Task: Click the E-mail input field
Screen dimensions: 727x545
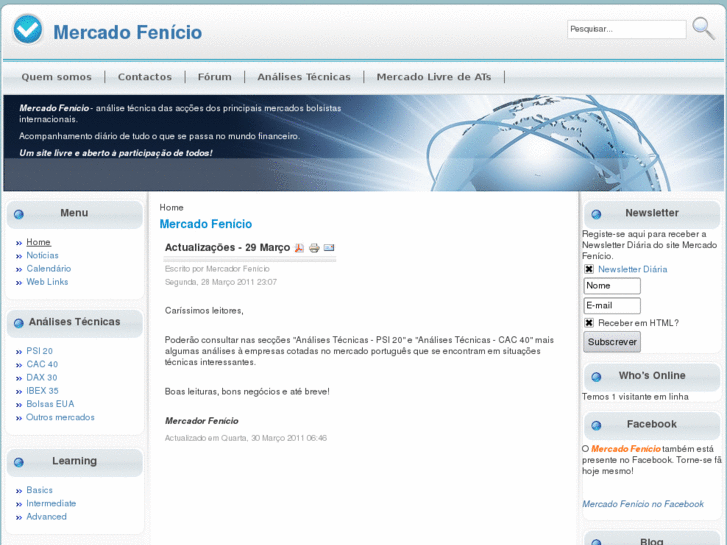Action: point(612,306)
